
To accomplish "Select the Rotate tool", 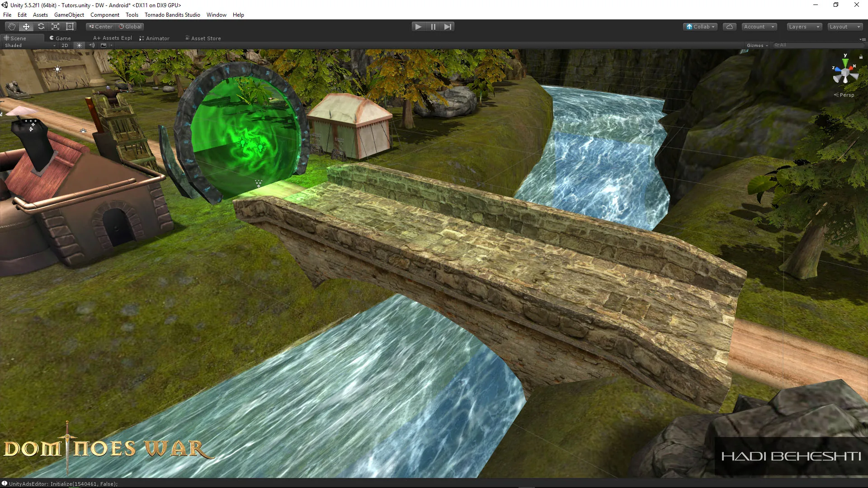I will (x=41, y=27).
